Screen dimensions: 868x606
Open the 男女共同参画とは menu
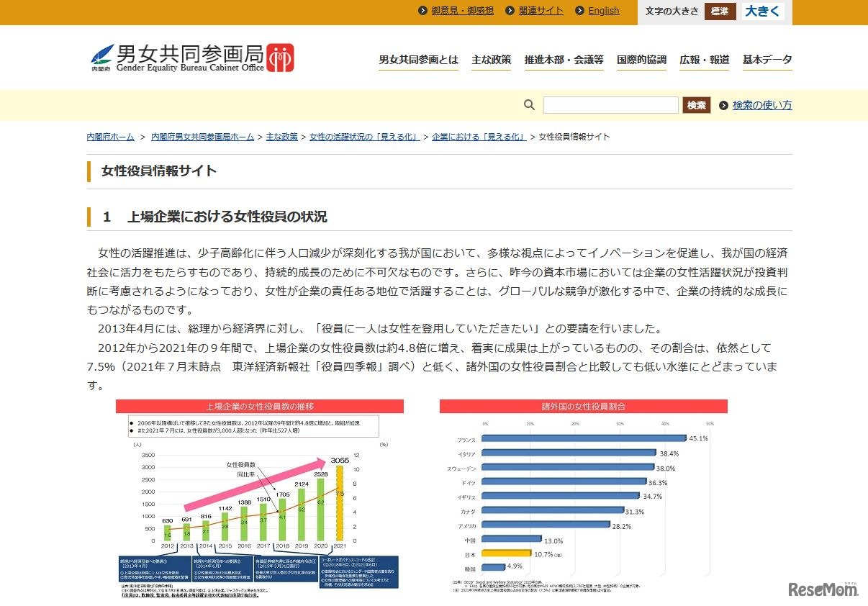coord(418,60)
